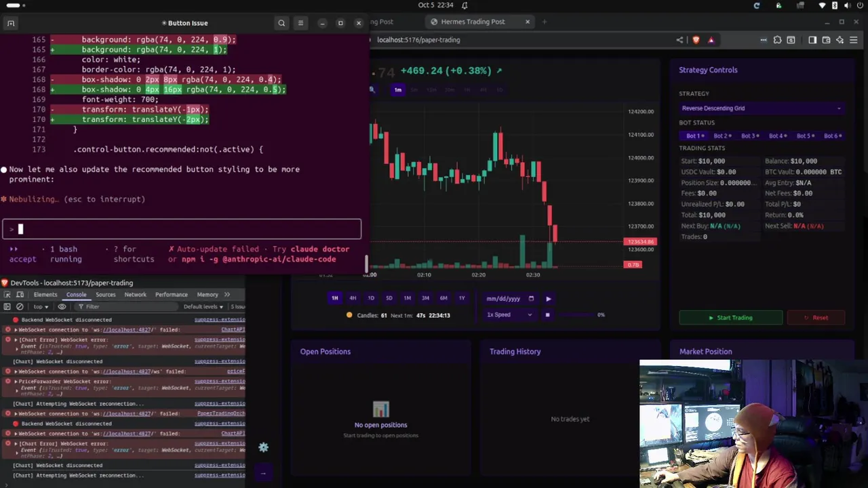Image resolution: width=868 pixels, height=488 pixels.
Task: Open the Performance tab
Action: pos(171,295)
